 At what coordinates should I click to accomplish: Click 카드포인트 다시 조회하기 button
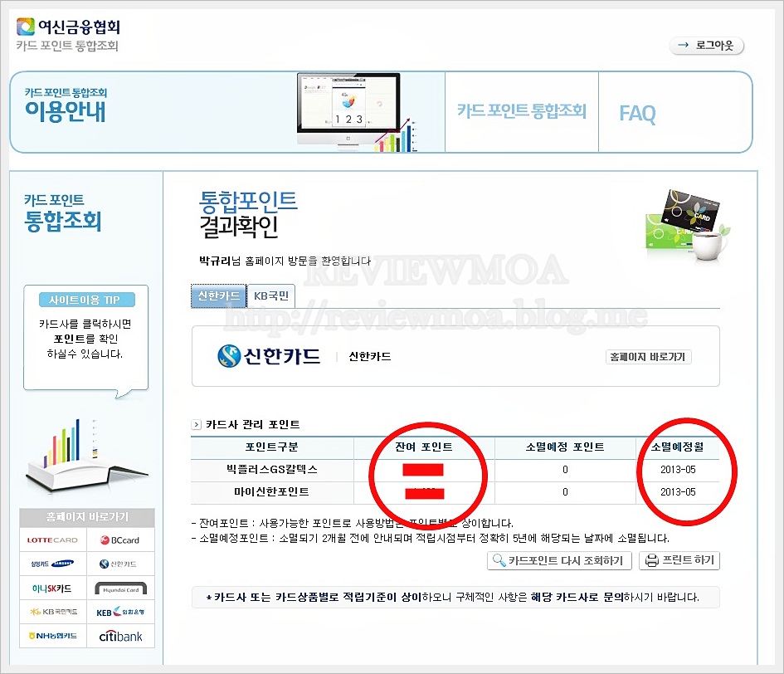click(x=560, y=560)
